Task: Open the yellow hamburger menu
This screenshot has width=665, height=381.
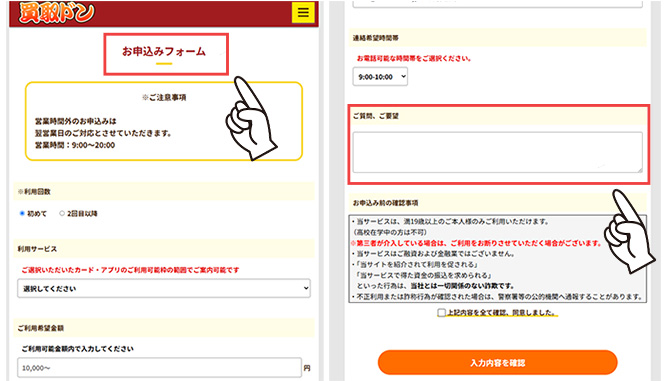Action: tap(303, 12)
